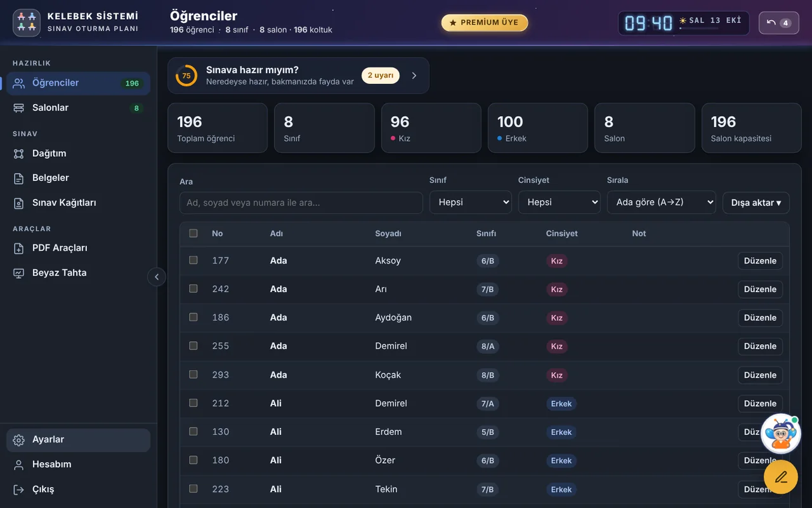Open Beyaz Tahta from the sidebar

78,273
